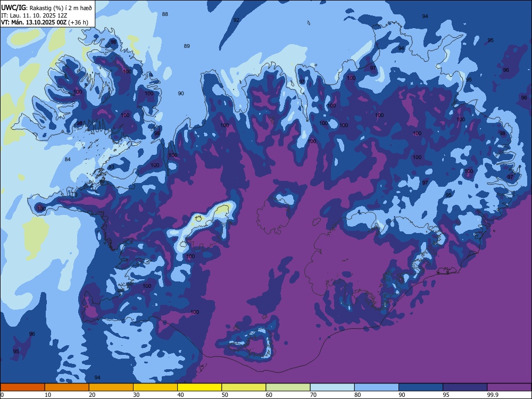
Task: Click the legend tick label '80'
Action: pos(358,395)
